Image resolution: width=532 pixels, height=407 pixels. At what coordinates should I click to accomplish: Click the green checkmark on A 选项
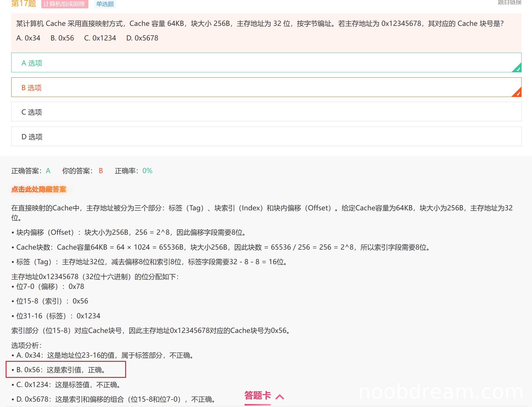tap(518, 69)
